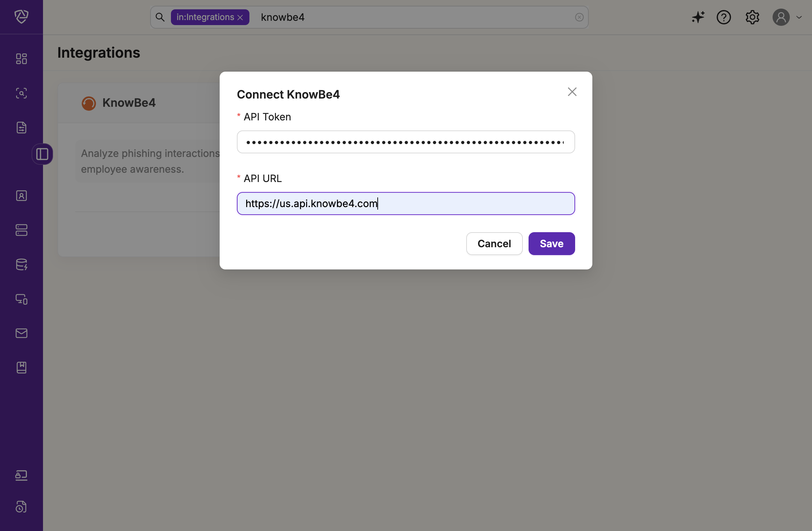Open the database lightning sidebar icon
Viewport: 812px width, 531px height.
pyautogui.click(x=22, y=264)
